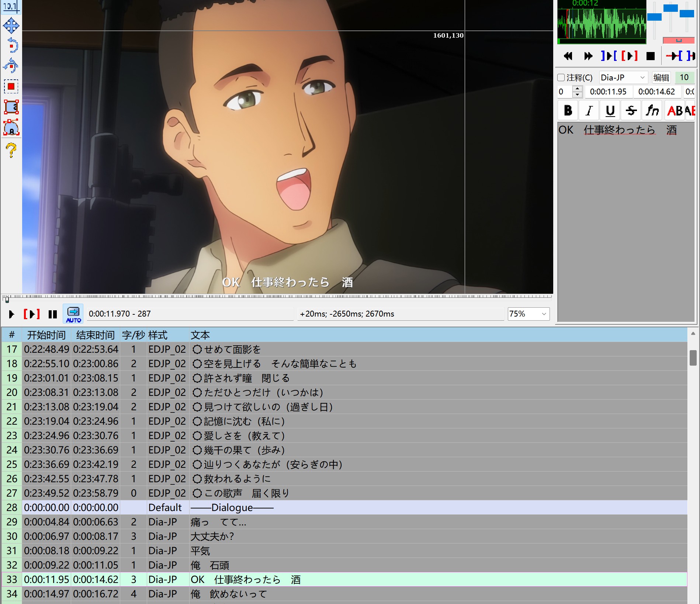Select the Rotate on Z axis tool

(11, 46)
